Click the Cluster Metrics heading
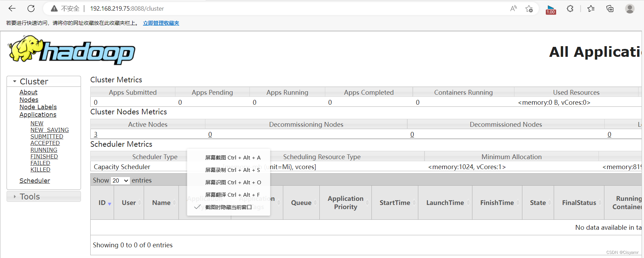 pyautogui.click(x=116, y=80)
